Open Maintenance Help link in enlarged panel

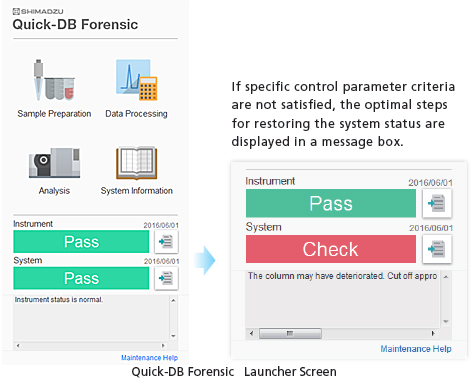coord(416,349)
